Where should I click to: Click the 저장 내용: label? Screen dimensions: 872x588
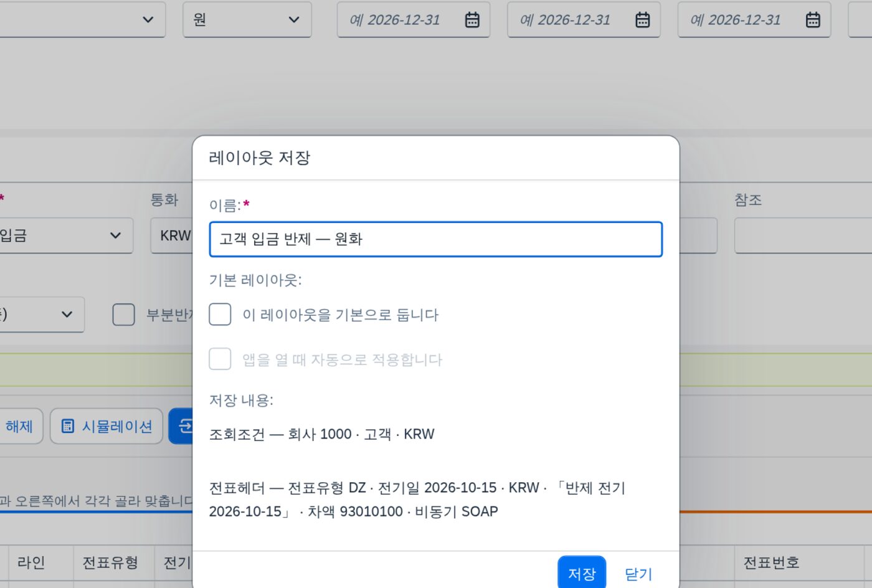241,400
